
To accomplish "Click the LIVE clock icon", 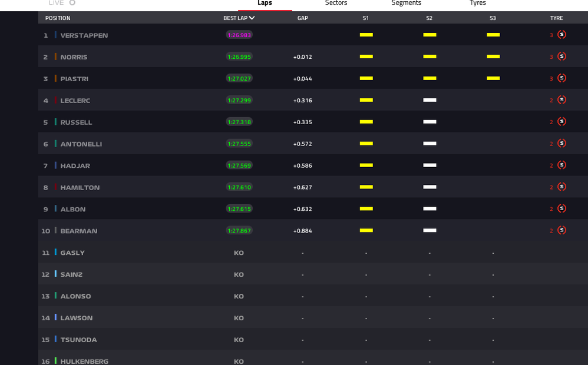I will coord(73,2).
